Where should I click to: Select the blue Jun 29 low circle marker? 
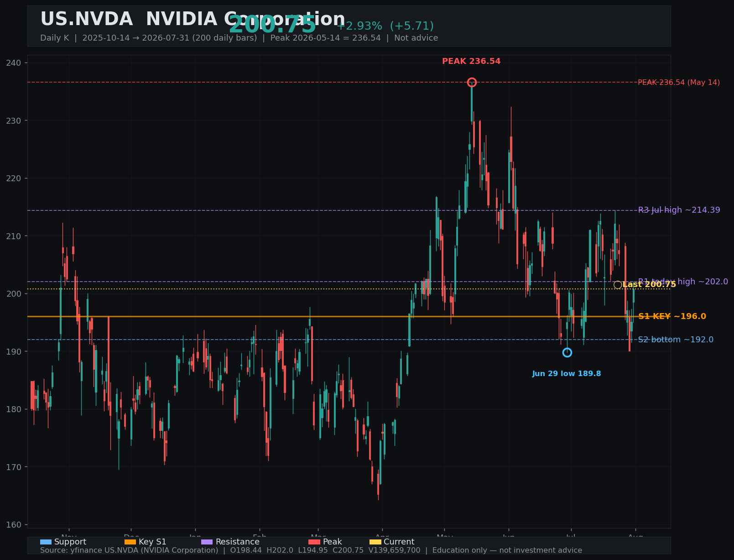tap(567, 352)
